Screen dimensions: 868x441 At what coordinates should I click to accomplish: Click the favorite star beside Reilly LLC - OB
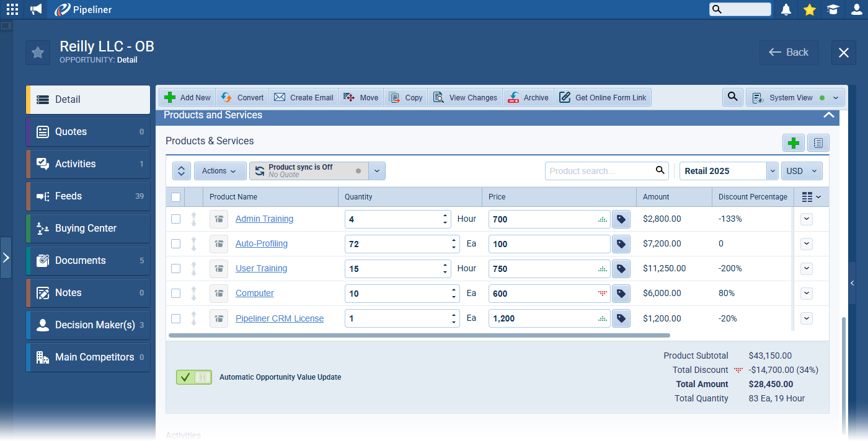[38, 53]
